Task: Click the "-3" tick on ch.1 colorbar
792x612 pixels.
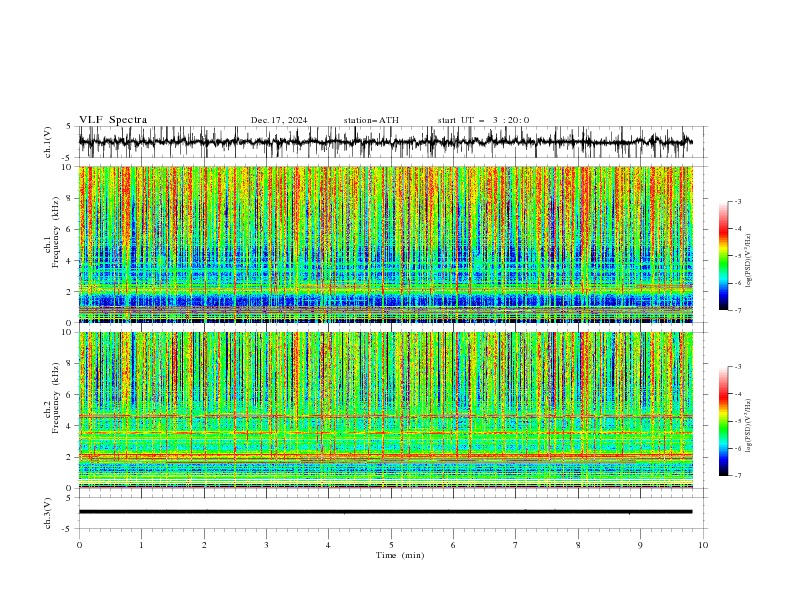Action: (737, 201)
